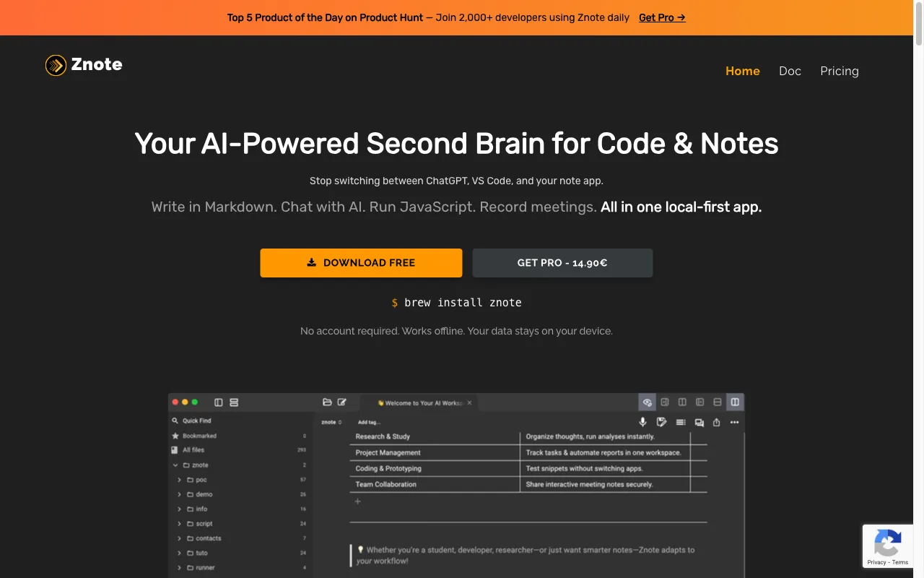Click the highlighted rightmost layout icon
Image resolution: width=924 pixels, height=578 pixels.
735,402
